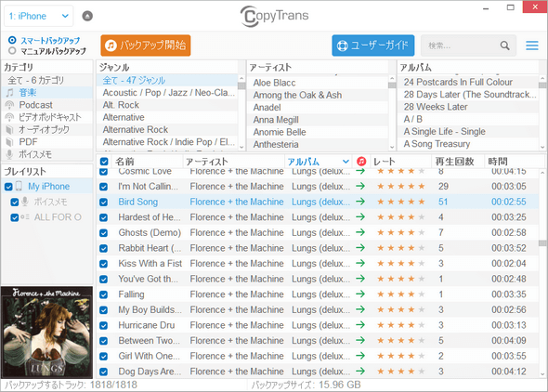Uncheck the Hardest of He... track checkbox

(x=103, y=217)
